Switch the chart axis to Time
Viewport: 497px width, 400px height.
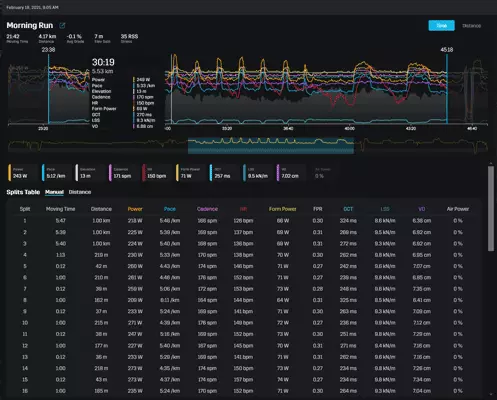tap(441, 26)
